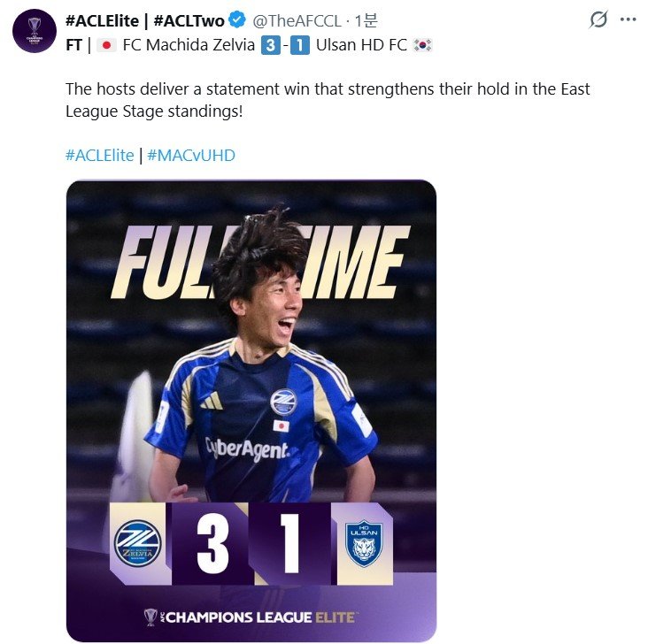
Task: Click the blue number 1 emoji
Action: click(300, 45)
